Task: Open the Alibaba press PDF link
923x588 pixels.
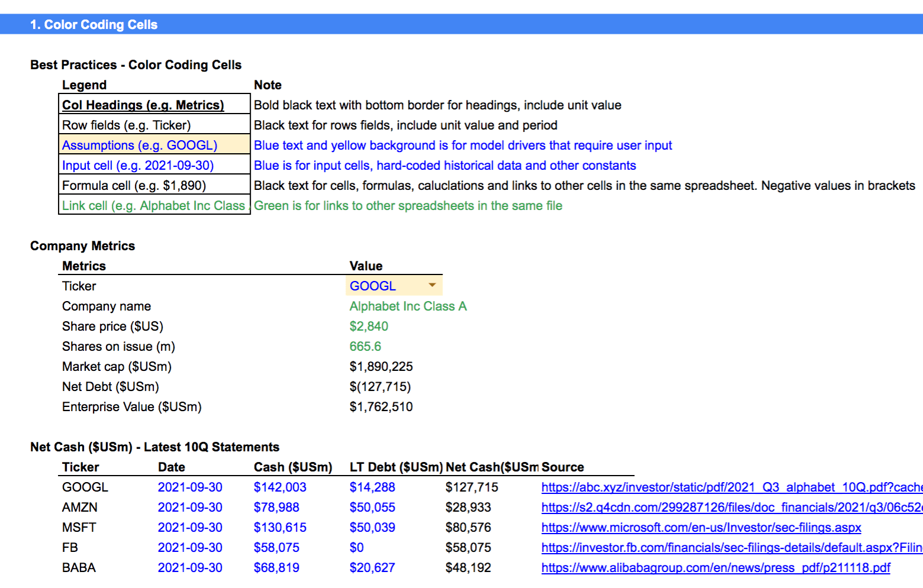Action: tap(716, 568)
